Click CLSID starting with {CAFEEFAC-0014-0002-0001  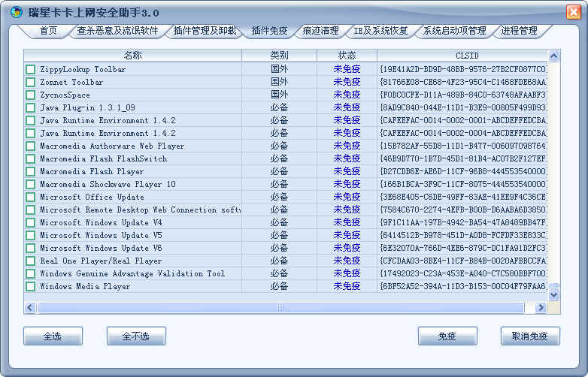tap(463, 121)
